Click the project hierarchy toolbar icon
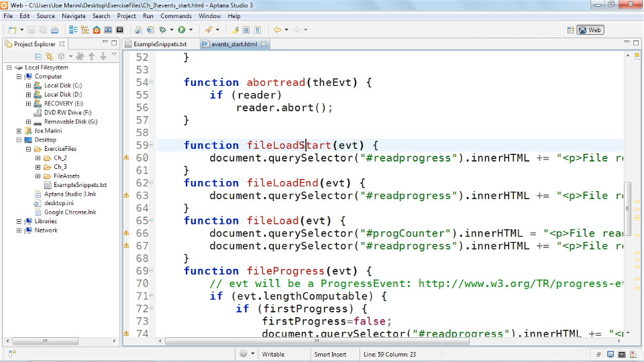 (x=85, y=30)
